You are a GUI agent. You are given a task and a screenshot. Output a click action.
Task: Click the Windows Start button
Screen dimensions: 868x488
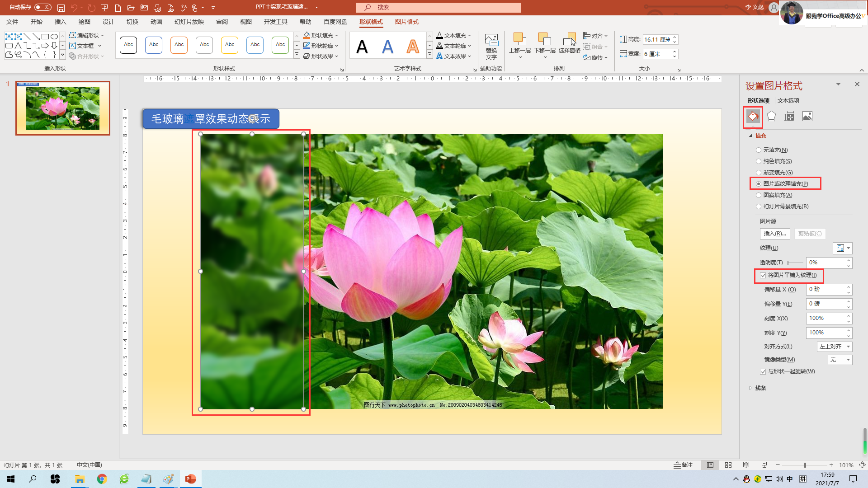[11, 479]
